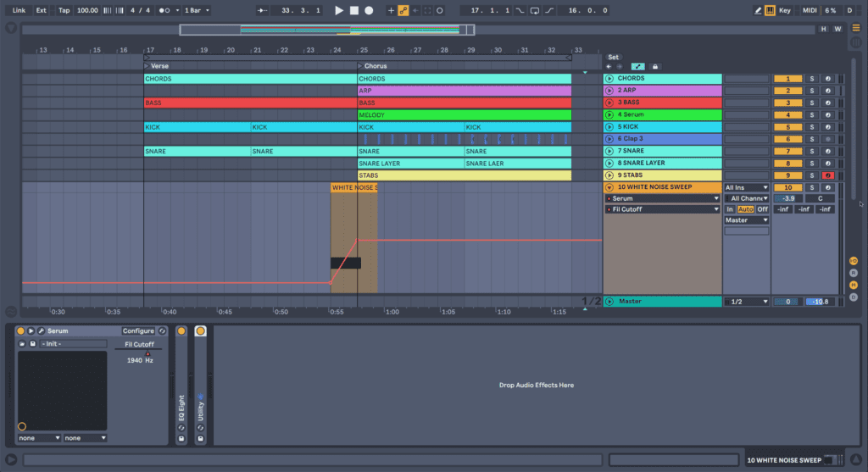Click the 3 BASS track launch icon

pyautogui.click(x=609, y=103)
